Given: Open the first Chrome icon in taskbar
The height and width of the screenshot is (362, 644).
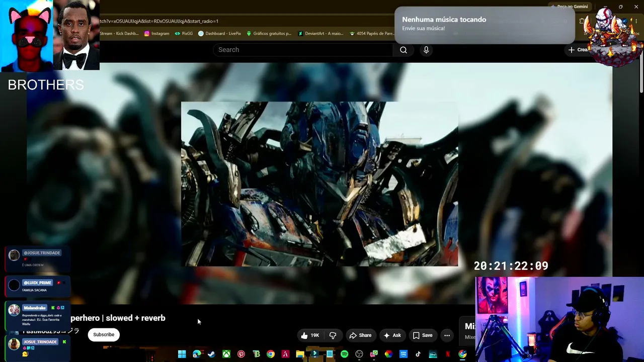Looking at the screenshot, I should coord(271,354).
